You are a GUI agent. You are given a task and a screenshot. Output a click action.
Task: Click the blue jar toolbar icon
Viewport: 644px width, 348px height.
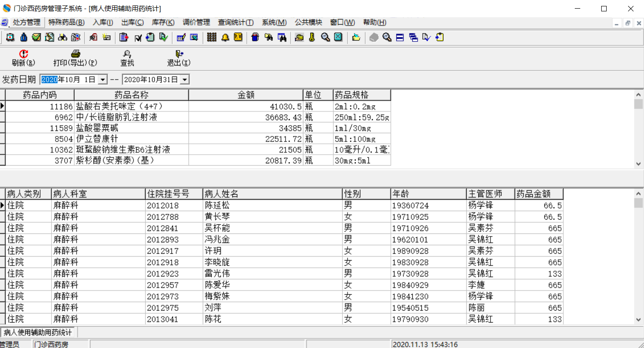click(x=255, y=37)
